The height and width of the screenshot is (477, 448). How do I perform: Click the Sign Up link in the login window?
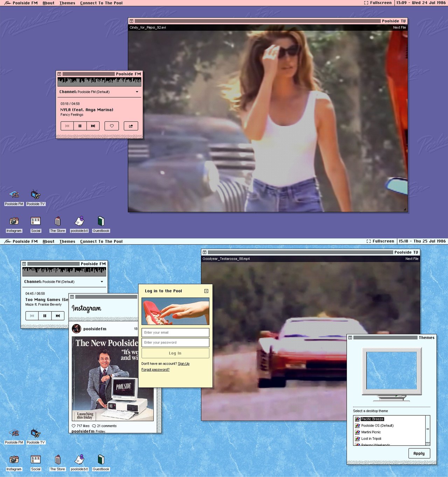click(x=183, y=364)
